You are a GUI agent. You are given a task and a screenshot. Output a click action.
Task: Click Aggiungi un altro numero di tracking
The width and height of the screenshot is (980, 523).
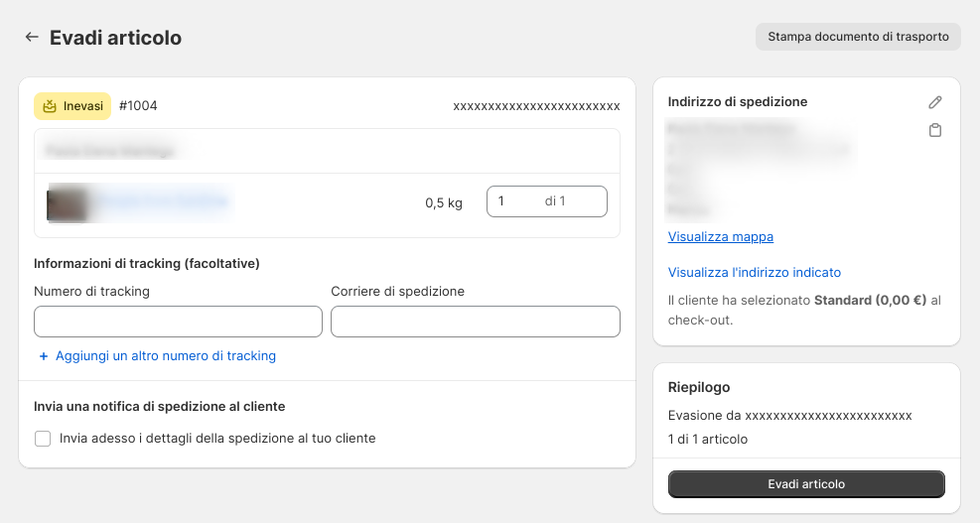click(x=165, y=356)
